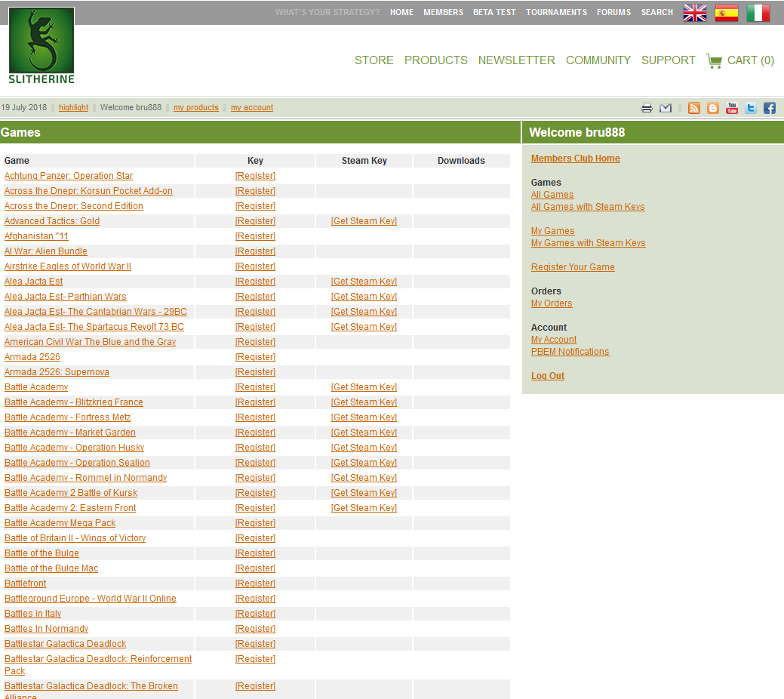Viewport: 784px width, 699px height.
Task: Open the shopping cart
Action: click(740, 60)
